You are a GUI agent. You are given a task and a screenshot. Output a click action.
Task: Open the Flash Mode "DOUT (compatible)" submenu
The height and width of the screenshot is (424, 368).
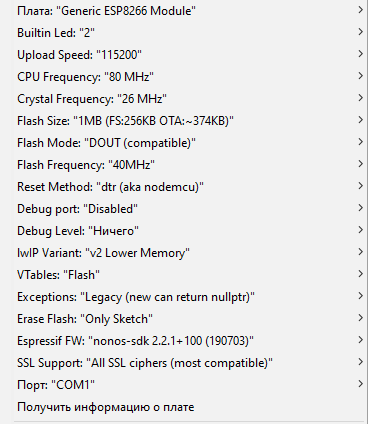point(190,143)
